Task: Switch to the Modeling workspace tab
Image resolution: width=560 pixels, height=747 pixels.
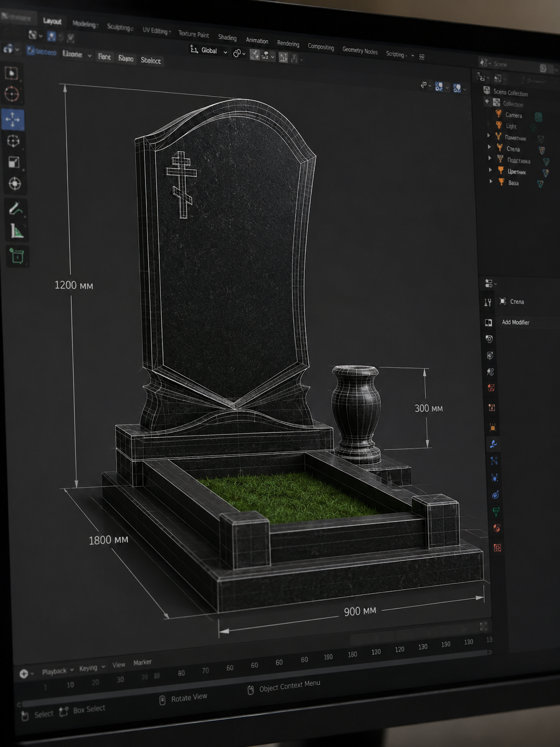Action: (x=84, y=24)
